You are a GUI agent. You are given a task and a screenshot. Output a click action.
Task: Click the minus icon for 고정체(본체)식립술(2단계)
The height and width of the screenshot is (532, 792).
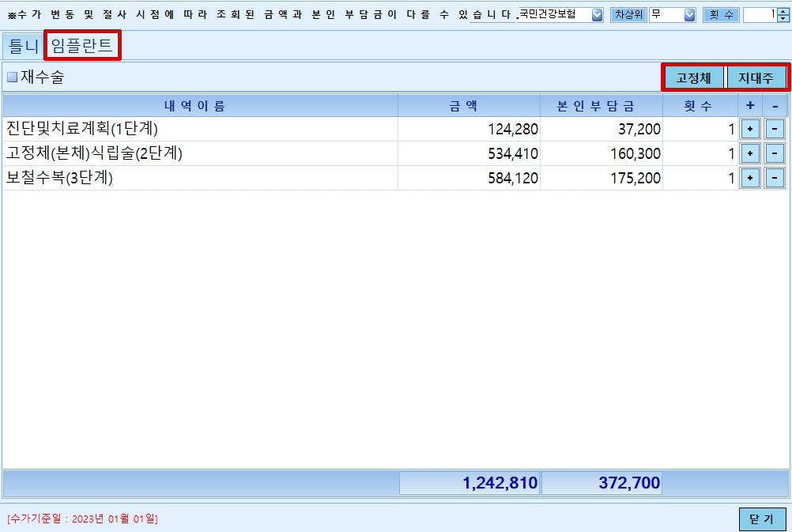tap(775, 153)
